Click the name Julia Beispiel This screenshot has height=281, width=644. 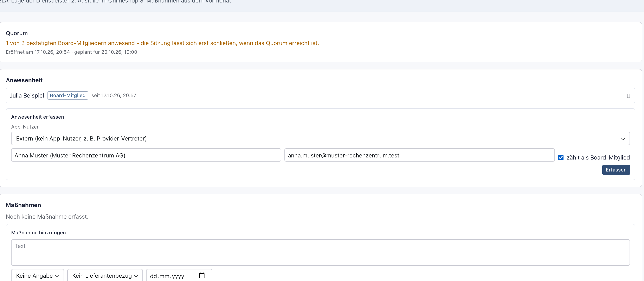[x=27, y=95]
